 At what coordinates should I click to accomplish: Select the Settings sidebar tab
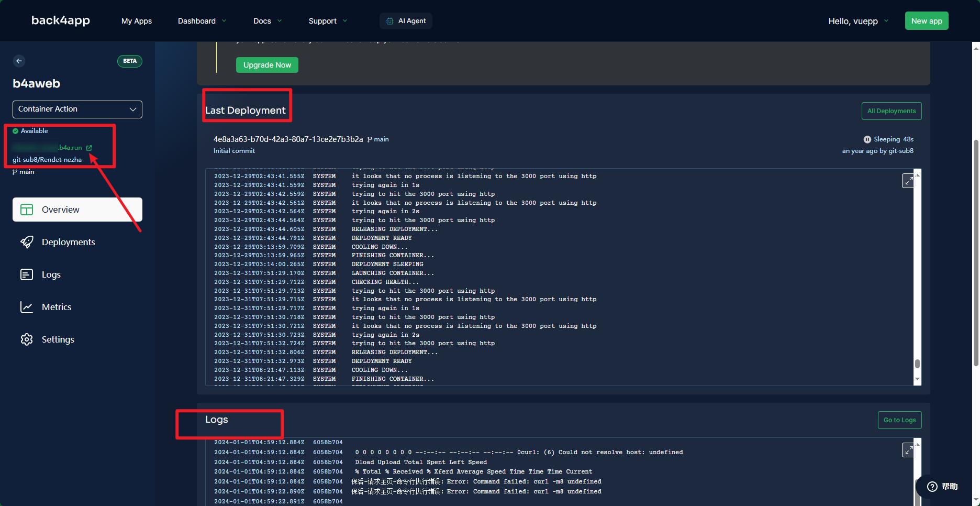tap(77, 339)
